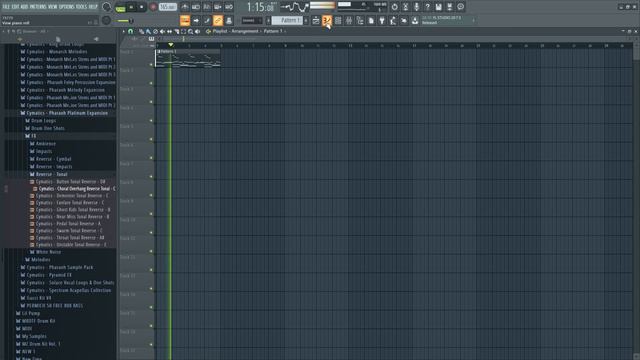640x360 pixels.
Task: Click the help question mark icon
Action: point(427,7)
